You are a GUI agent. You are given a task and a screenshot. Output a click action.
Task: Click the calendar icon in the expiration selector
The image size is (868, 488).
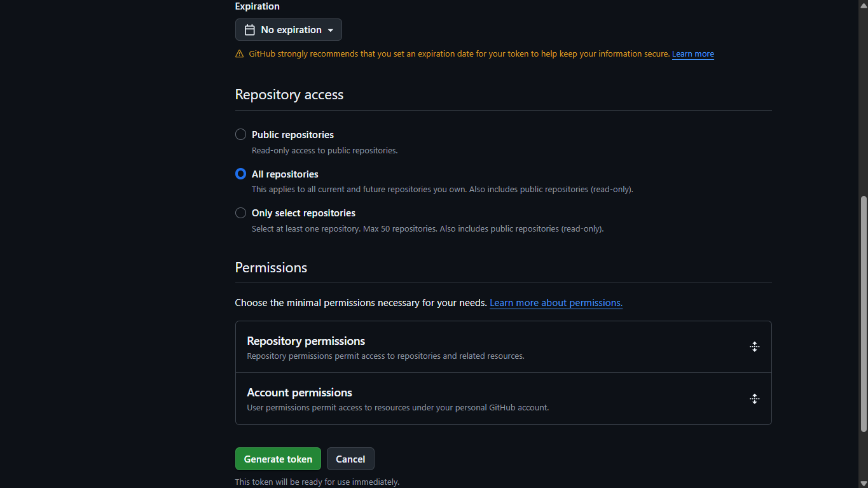point(250,30)
